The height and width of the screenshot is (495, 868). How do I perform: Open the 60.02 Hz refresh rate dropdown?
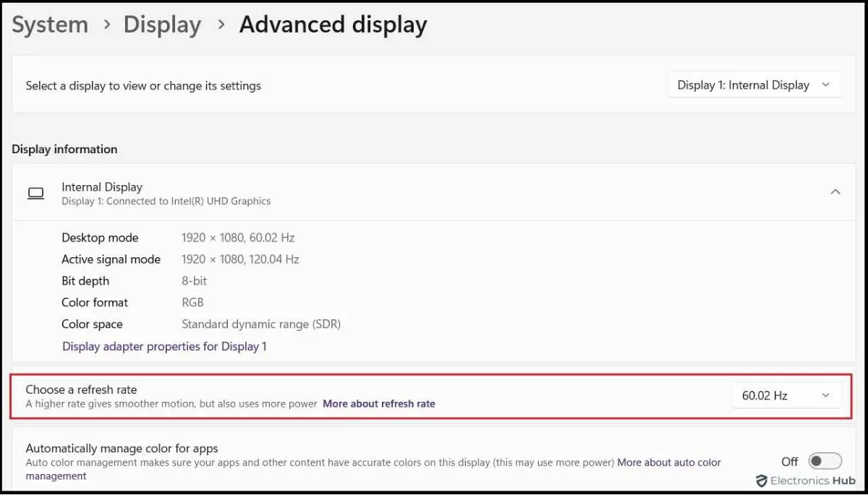click(787, 395)
